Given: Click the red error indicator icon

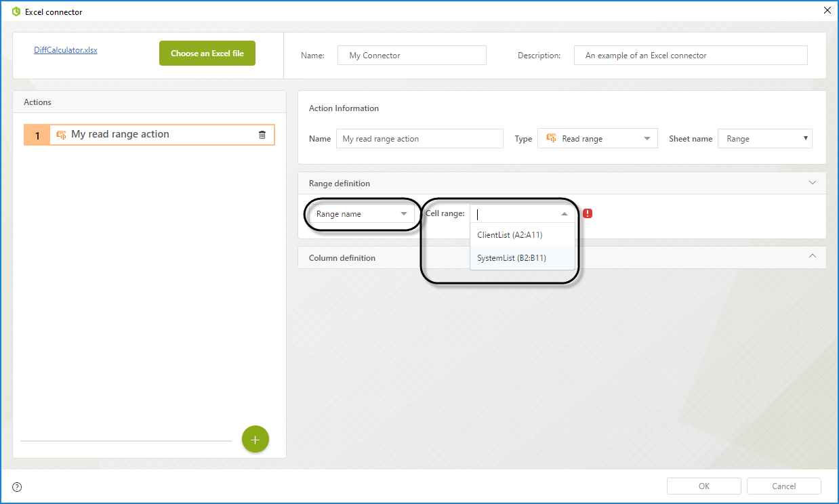Looking at the screenshot, I should [x=588, y=213].
